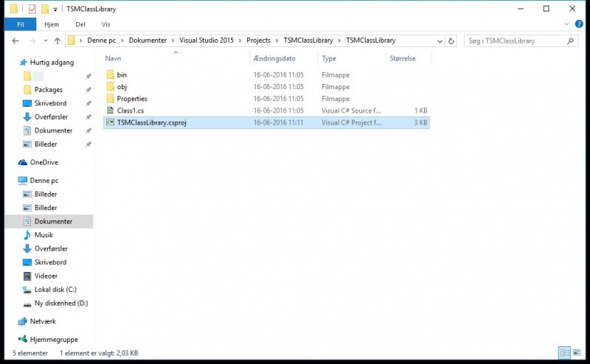
Task: Open Videoer in navigation pane
Action: pyautogui.click(x=46, y=276)
